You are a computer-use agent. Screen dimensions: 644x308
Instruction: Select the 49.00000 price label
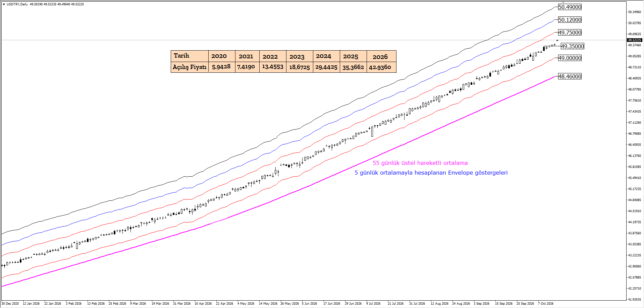[570, 58]
